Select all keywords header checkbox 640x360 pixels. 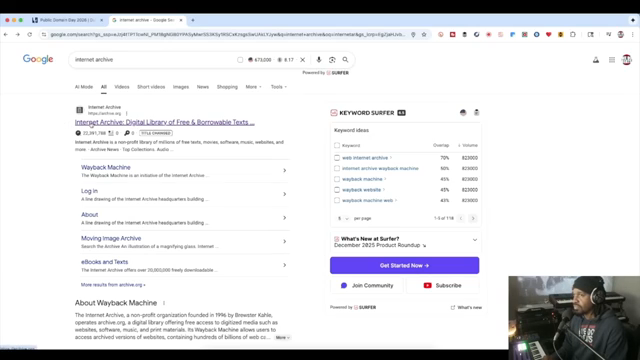click(337, 145)
